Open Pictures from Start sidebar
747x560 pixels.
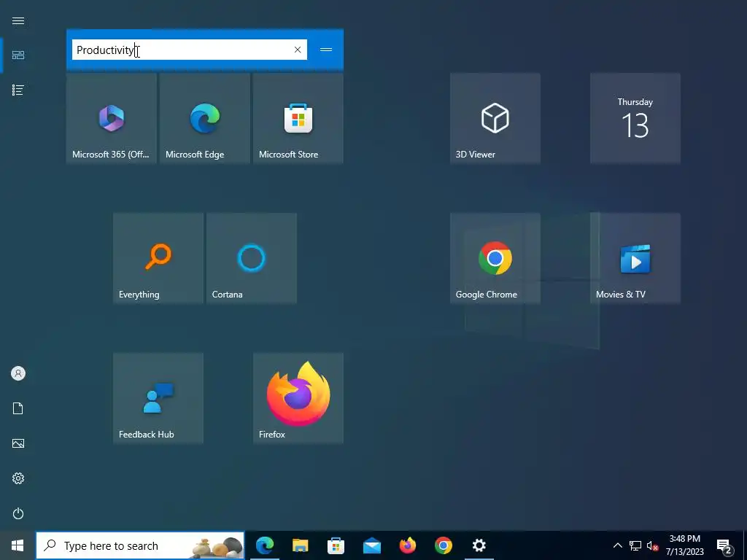tap(18, 443)
